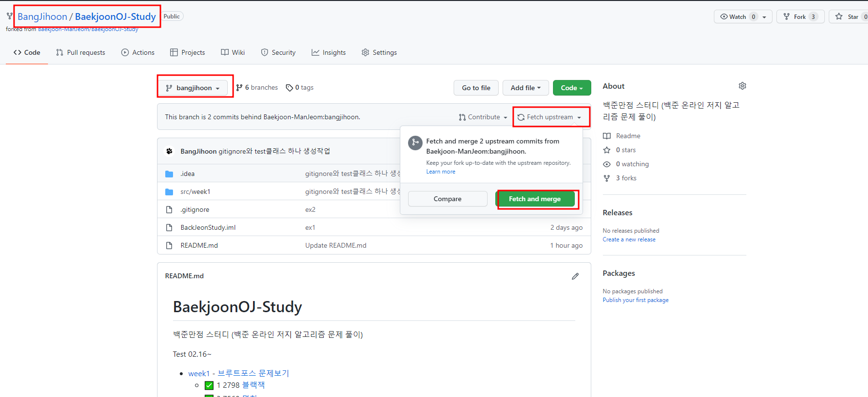Click the src/week1 folder icon
Screen dimensions: 868x397
point(169,191)
